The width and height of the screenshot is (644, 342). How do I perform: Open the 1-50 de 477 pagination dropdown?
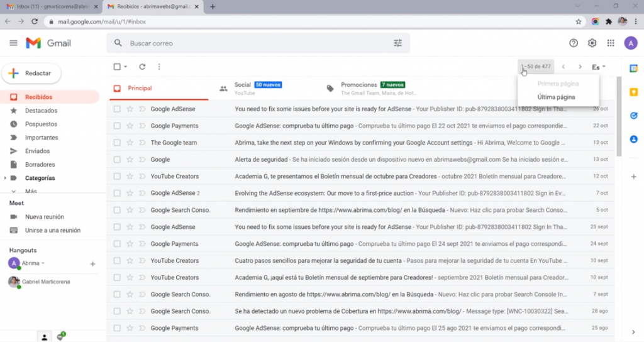536,67
